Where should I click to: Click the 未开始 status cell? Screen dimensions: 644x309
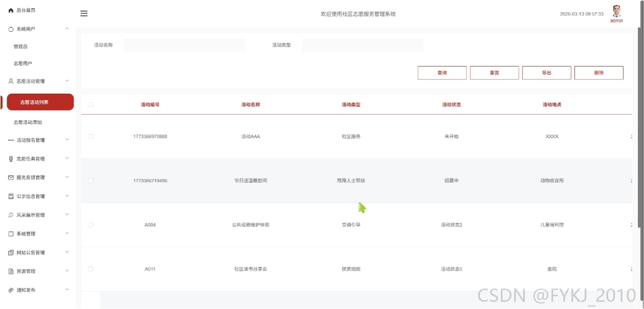click(452, 137)
